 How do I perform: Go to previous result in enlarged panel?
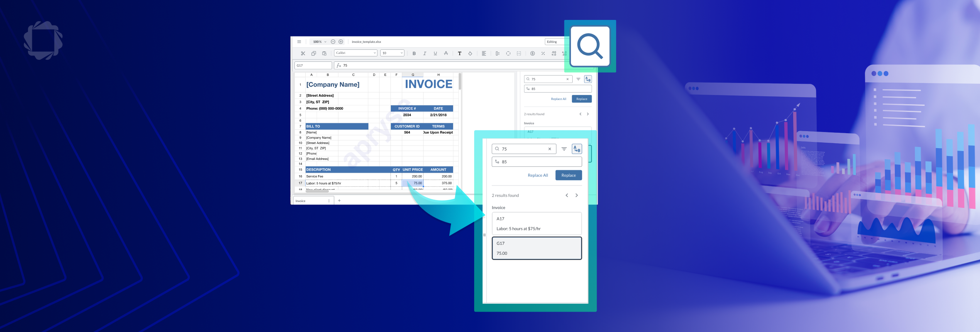567,195
